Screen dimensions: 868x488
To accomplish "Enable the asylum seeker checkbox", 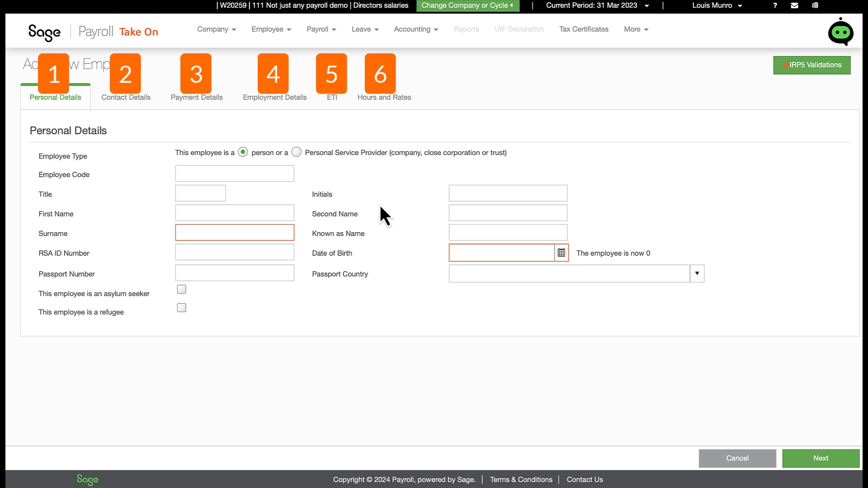I will click(181, 289).
